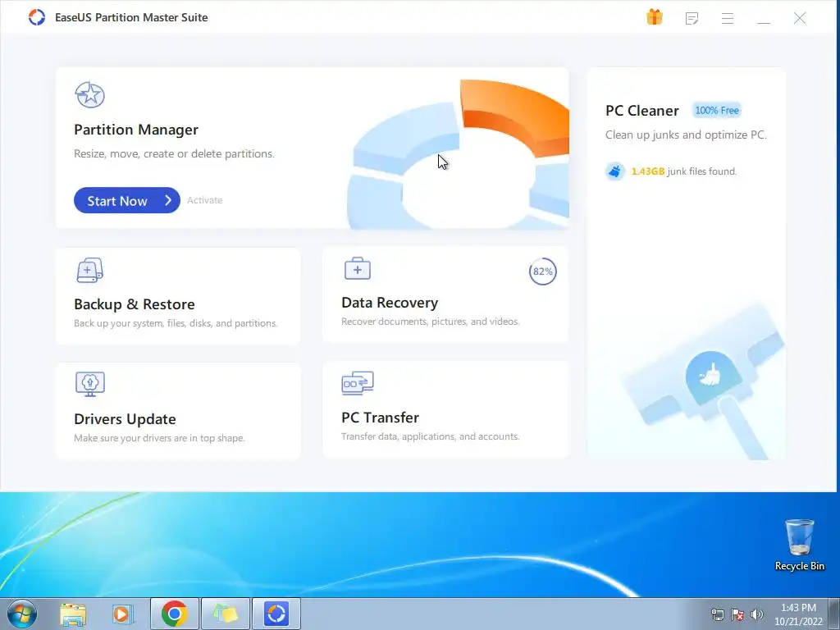Open the Windows Start menu
The height and width of the screenshot is (630, 840).
click(x=22, y=614)
